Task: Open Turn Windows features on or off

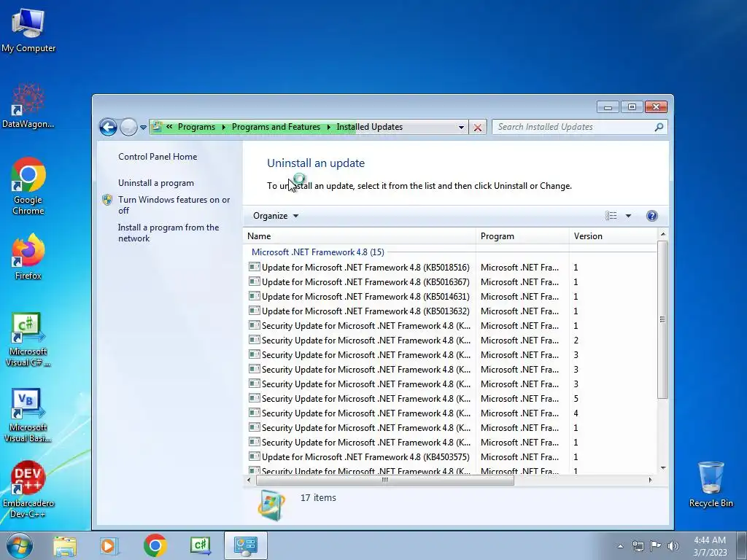Action: pos(174,205)
